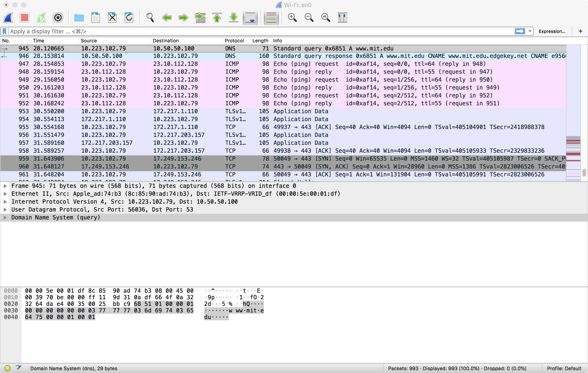Screen dimensions: 588x373
Task: Go back to previous packet green arrow
Action: [167, 18]
